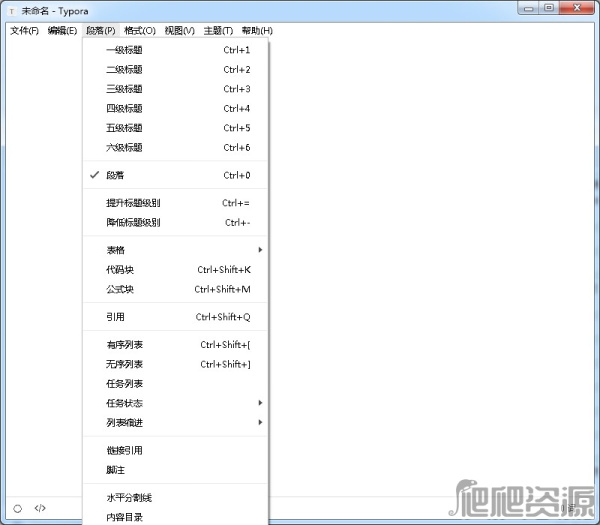600x525 pixels.
Task: Apply 引用 blockquote formatting
Action: (x=116, y=317)
